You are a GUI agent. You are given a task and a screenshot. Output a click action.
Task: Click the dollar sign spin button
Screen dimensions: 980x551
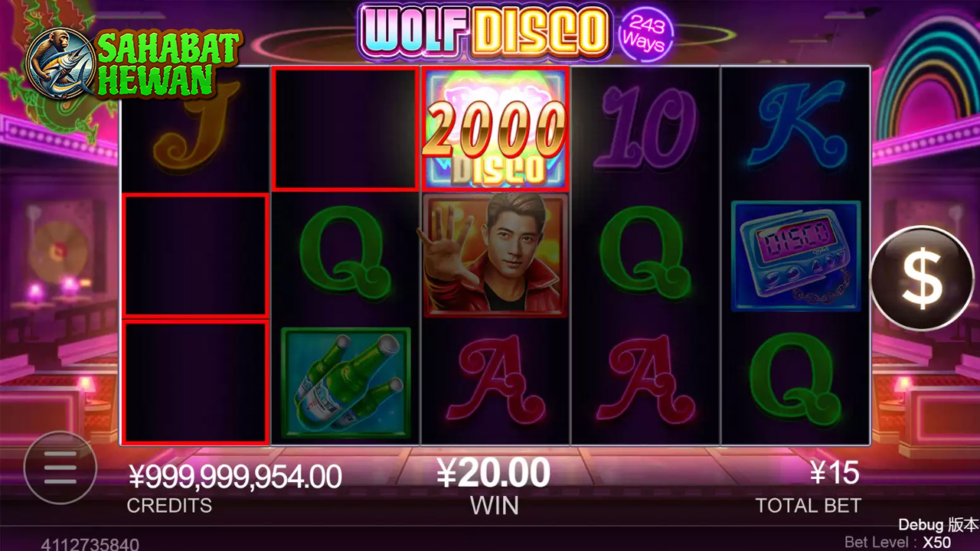coord(923,279)
